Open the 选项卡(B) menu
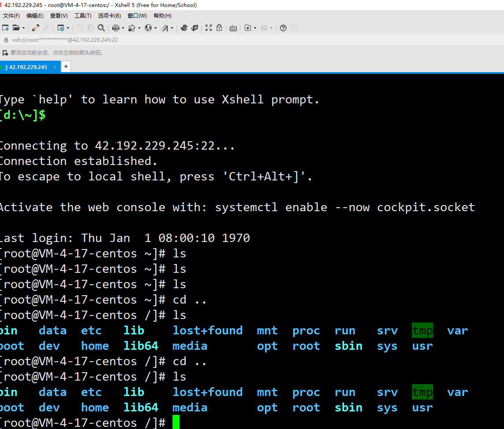This screenshot has height=429, width=504. 109,16
